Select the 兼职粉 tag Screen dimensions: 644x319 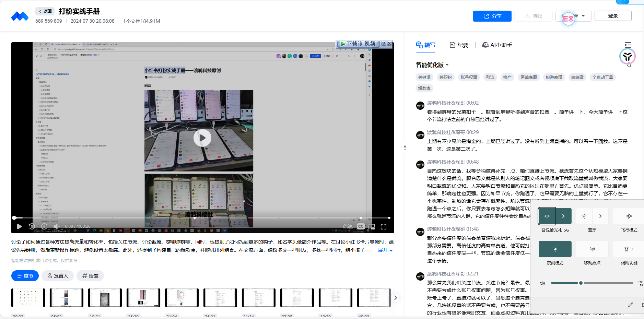(445, 77)
